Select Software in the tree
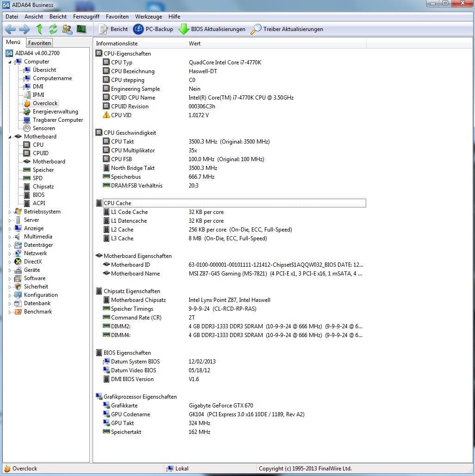 [x=35, y=278]
